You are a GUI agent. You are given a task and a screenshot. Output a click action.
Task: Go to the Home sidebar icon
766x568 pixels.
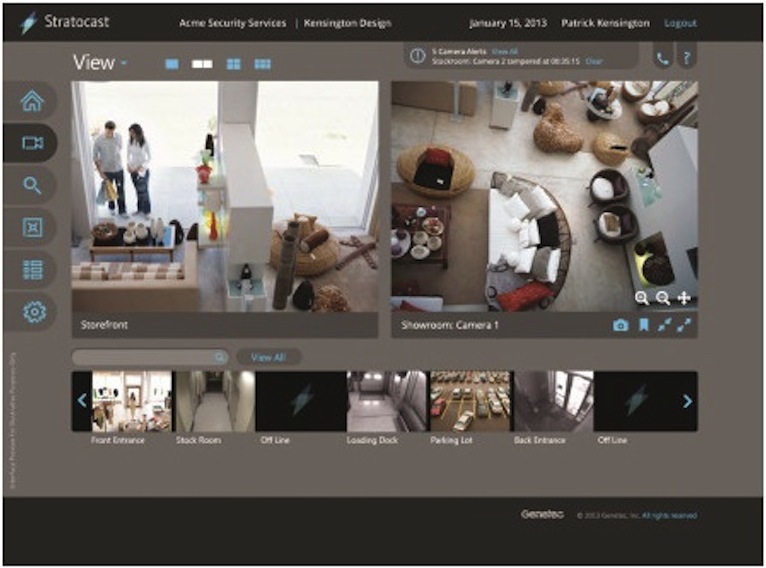point(33,101)
